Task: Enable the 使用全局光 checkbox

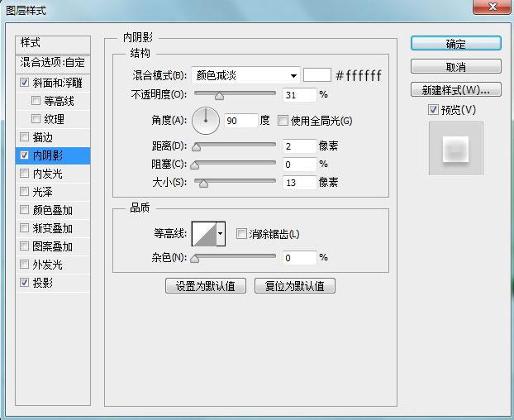Action: click(x=283, y=121)
